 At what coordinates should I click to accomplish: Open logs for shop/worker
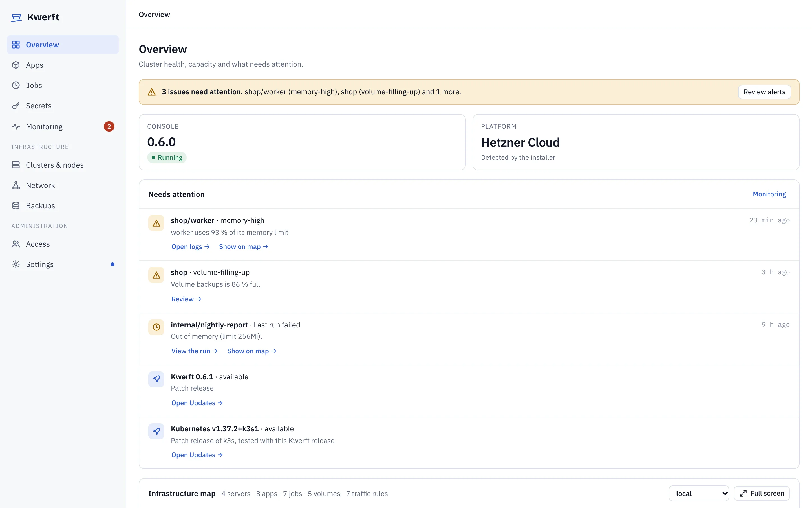click(190, 247)
